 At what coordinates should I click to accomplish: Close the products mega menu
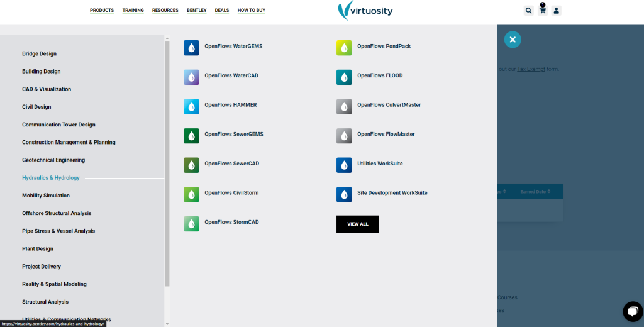513,40
